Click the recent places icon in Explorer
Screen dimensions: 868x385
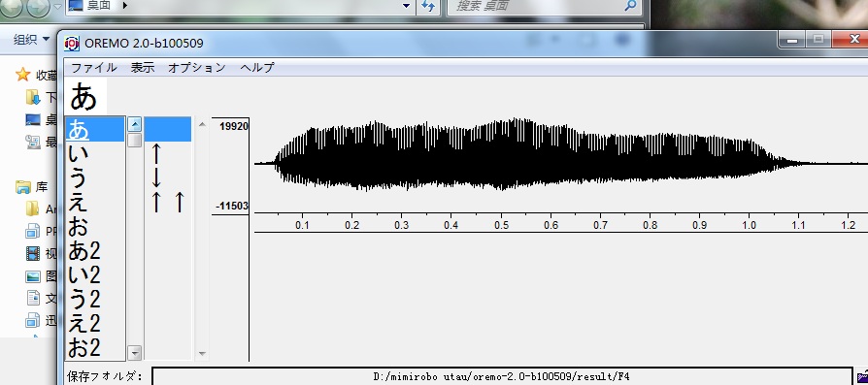click(33, 143)
